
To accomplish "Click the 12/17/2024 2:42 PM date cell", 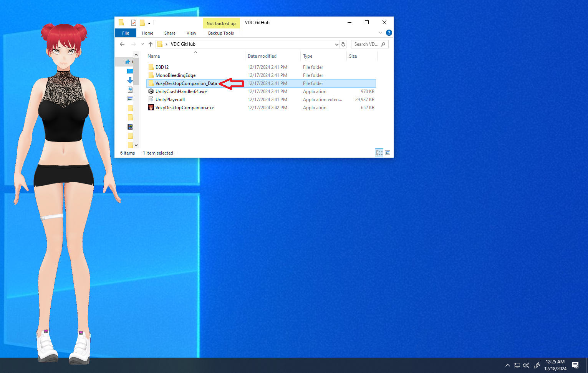I will (x=267, y=108).
